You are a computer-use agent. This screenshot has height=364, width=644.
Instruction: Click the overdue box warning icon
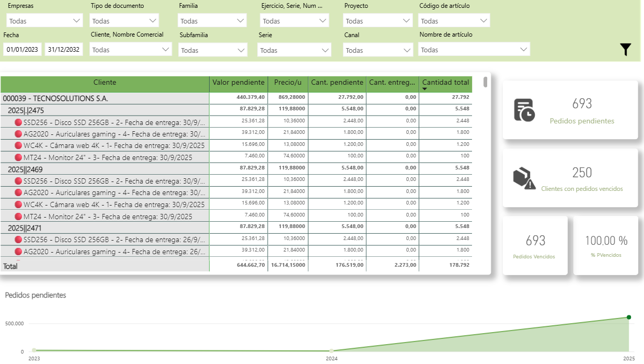524,178
